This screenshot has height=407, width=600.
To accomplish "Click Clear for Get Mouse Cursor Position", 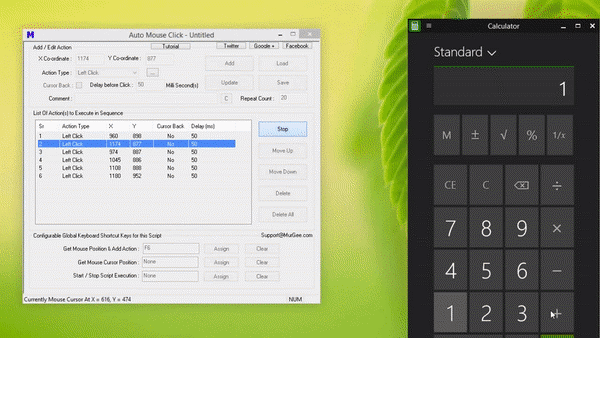I will pos(262,262).
